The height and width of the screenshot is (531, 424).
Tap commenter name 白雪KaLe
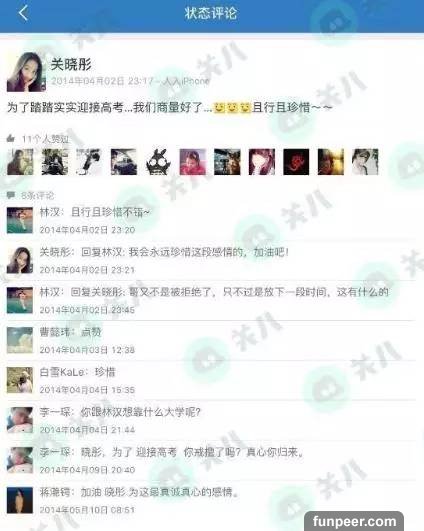point(62,372)
